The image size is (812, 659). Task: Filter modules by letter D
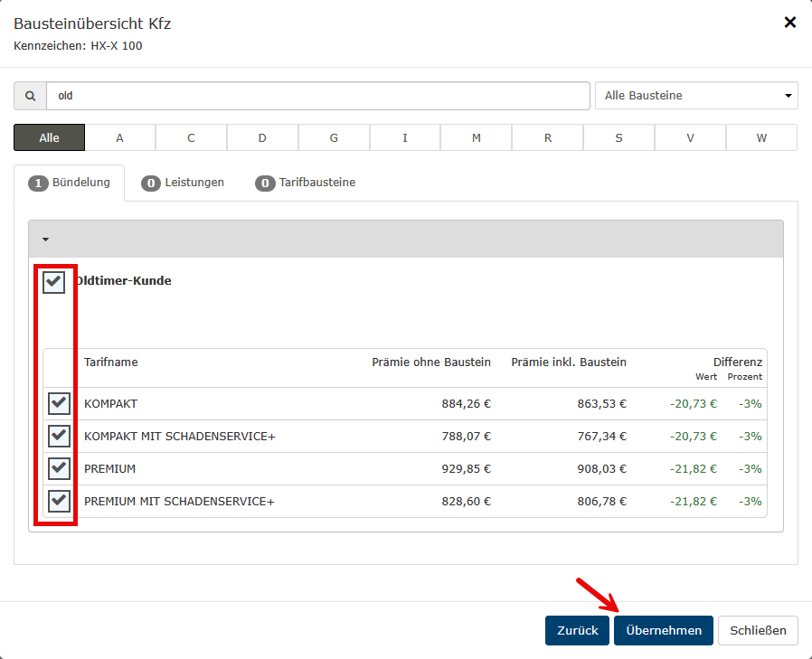pyautogui.click(x=262, y=137)
